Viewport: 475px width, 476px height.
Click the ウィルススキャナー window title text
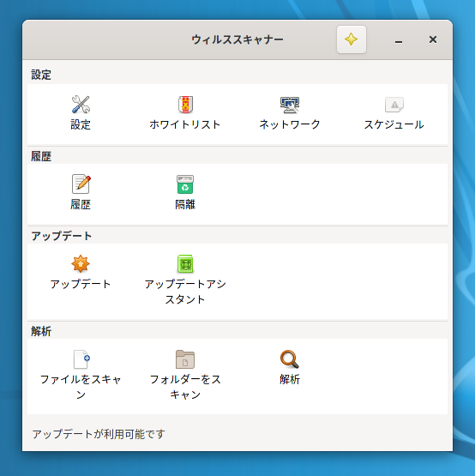coord(237,39)
